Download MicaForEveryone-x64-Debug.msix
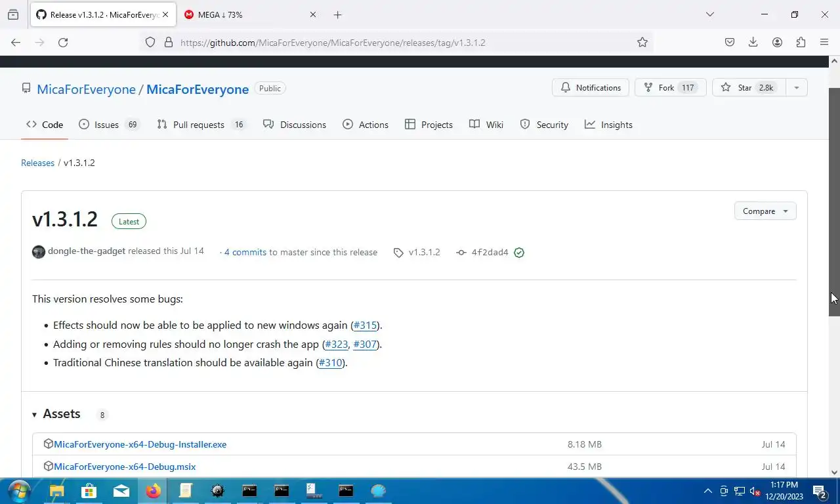Image resolution: width=840 pixels, height=504 pixels. [x=125, y=467]
